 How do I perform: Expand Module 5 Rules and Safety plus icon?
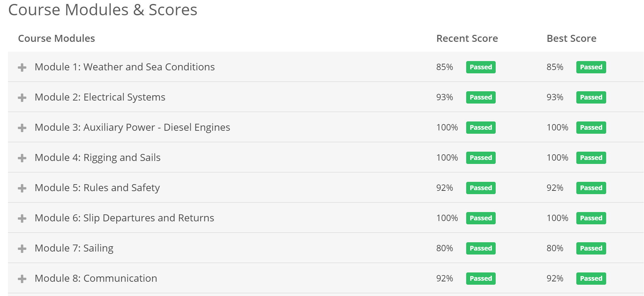pos(22,188)
